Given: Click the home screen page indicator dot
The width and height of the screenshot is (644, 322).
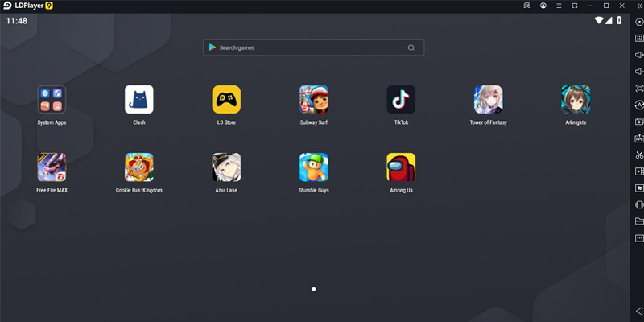Looking at the screenshot, I should tap(314, 289).
